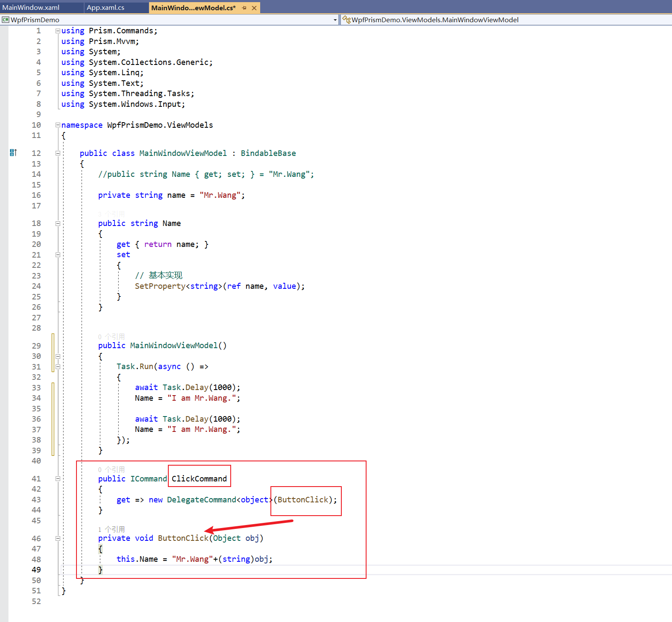Click the "I am Mr.Wang." string on line 34

pyautogui.click(x=202, y=398)
